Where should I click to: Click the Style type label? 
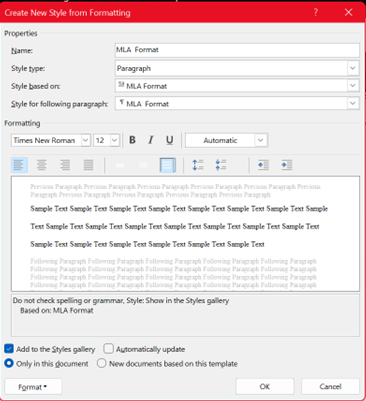[28, 69]
